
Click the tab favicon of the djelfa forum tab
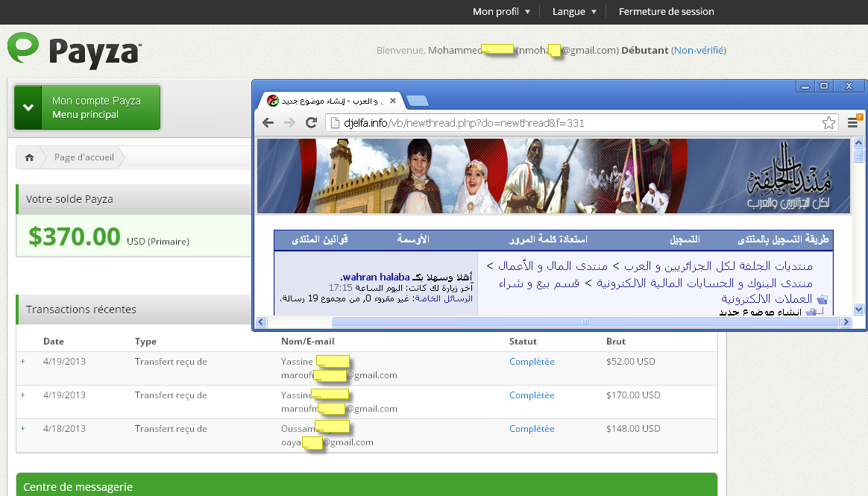click(273, 101)
